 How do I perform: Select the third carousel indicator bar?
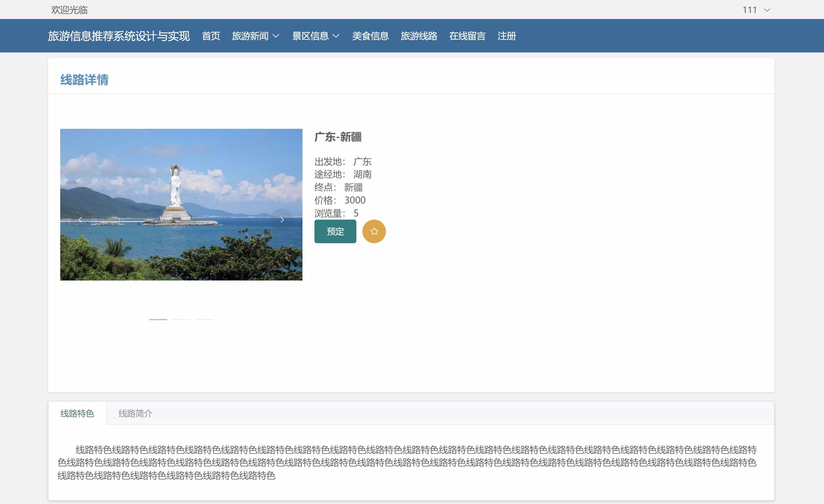click(x=204, y=319)
